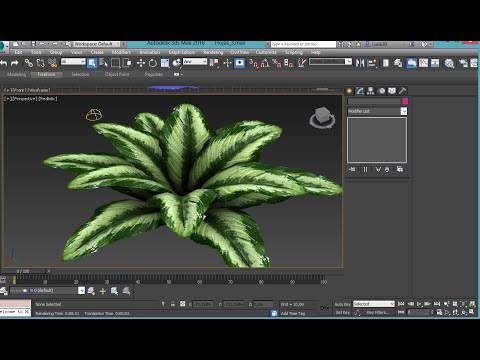Click the search keyword input field
This screenshot has width=480, height=360.
pos(303,44)
